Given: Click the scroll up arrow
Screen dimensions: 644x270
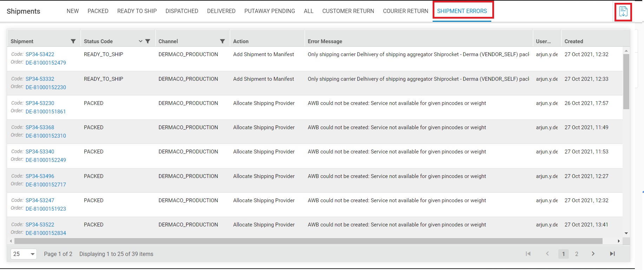Looking at the screenshot, I should (x=626, y=51).
